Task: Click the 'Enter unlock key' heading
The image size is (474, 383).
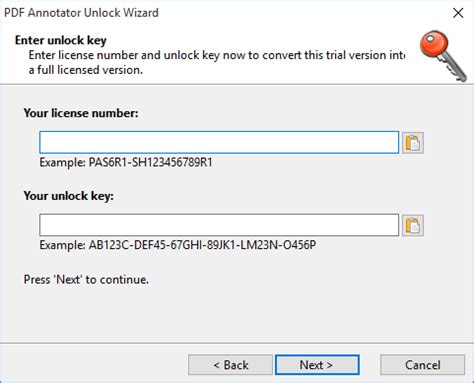Action: point(61,41)
